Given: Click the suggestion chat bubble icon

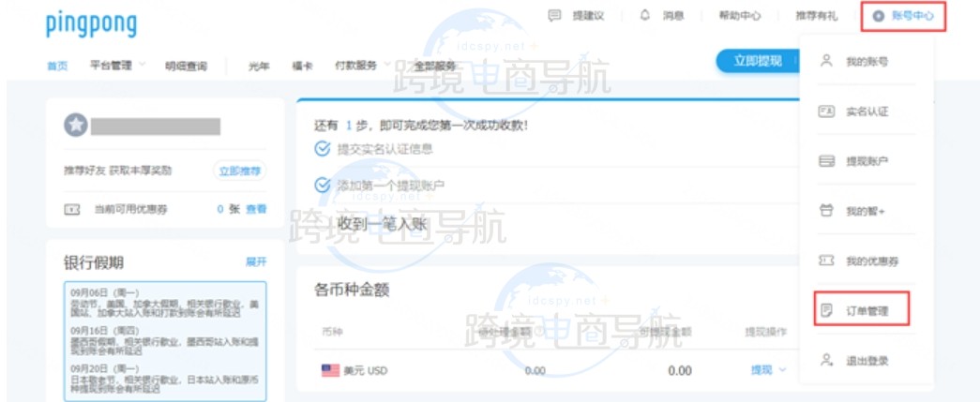Looking at the screenshot, I should 554,16.
